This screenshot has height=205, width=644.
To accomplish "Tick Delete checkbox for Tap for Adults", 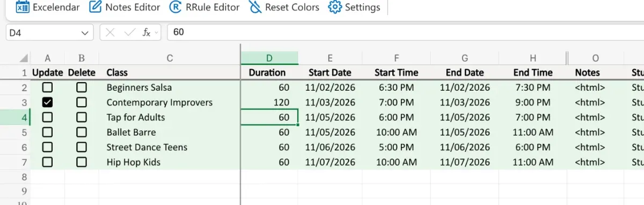I will pos(81,118).
